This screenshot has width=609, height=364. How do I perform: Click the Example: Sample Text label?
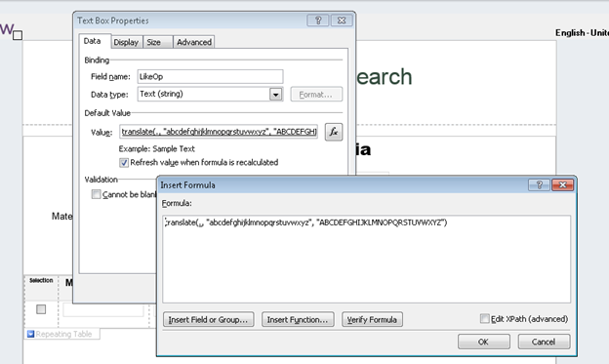pos(156,148)
